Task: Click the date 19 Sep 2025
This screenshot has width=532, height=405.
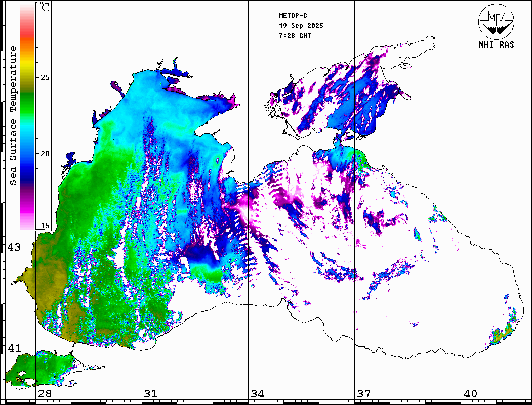Action: (301, 26)
